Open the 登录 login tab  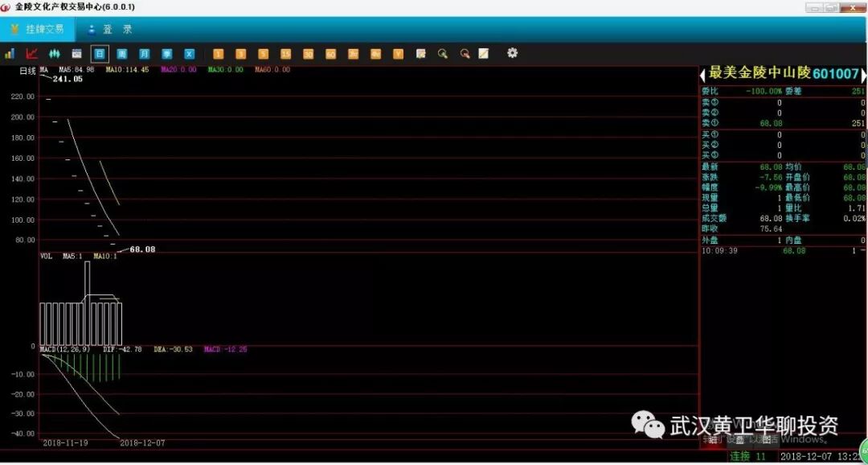(109, 30)
